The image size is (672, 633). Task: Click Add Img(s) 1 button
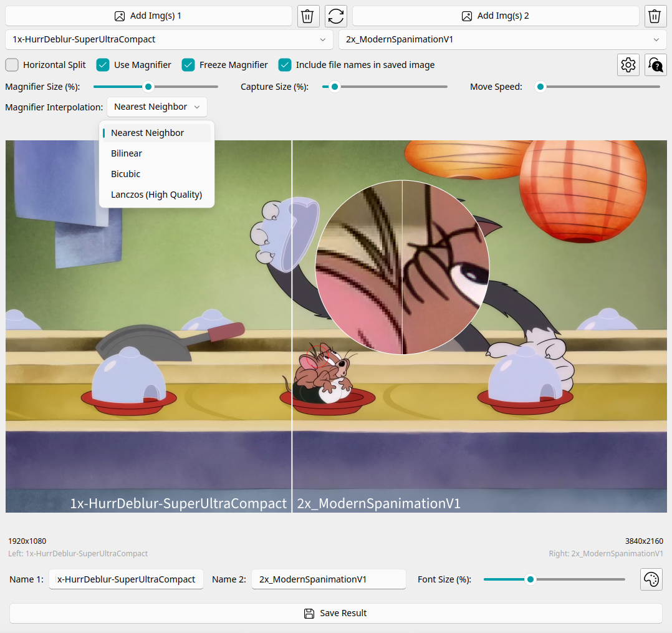click(149, 16)
